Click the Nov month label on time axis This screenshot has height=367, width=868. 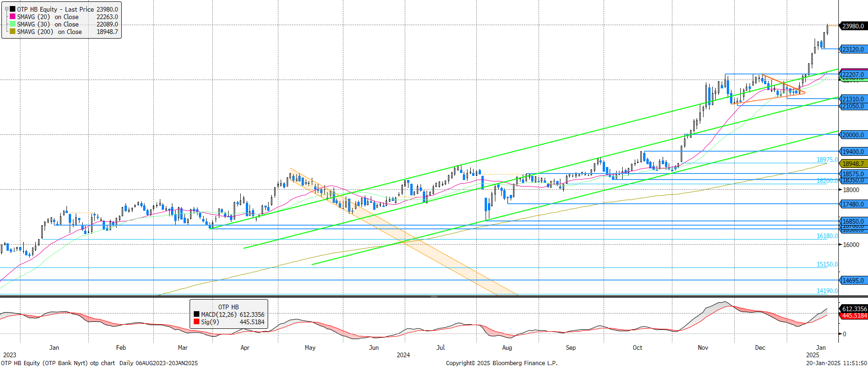(703, 347)
